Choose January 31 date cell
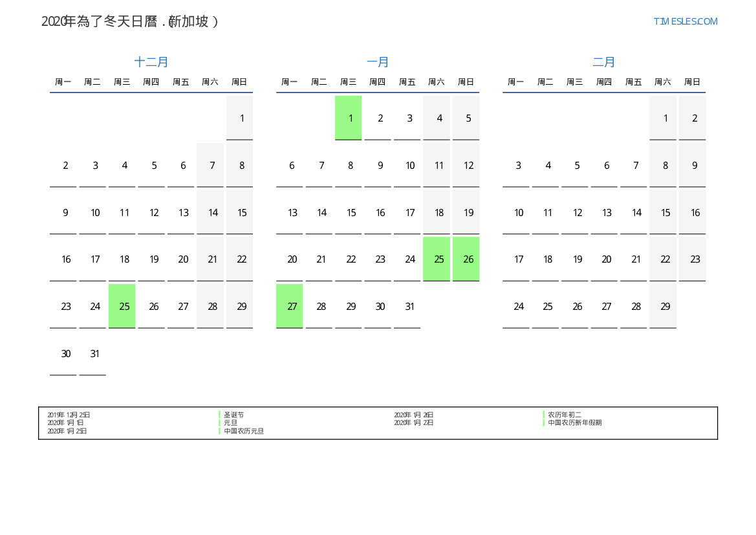This screenshot has height=535, width=756. [407, 306]
